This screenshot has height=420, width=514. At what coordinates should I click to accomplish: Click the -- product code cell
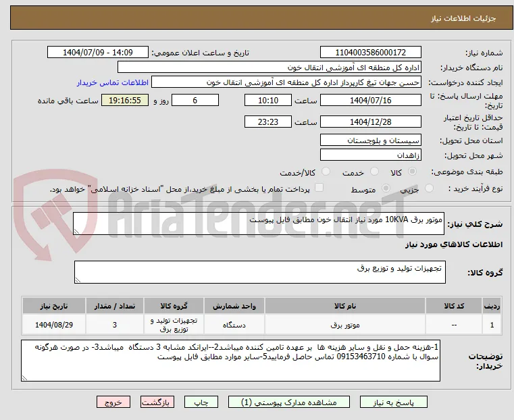click(x=454, y=325)
